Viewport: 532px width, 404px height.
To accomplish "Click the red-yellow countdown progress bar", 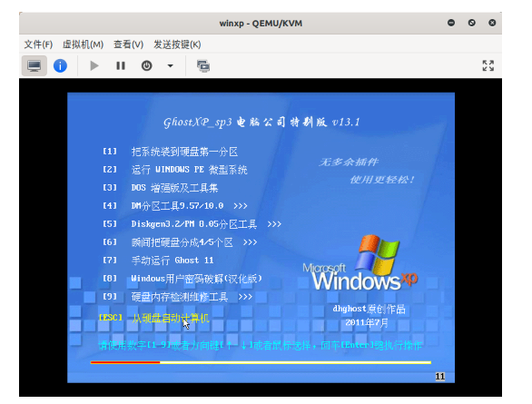I will pyautogui.click(x=261, y=362).
